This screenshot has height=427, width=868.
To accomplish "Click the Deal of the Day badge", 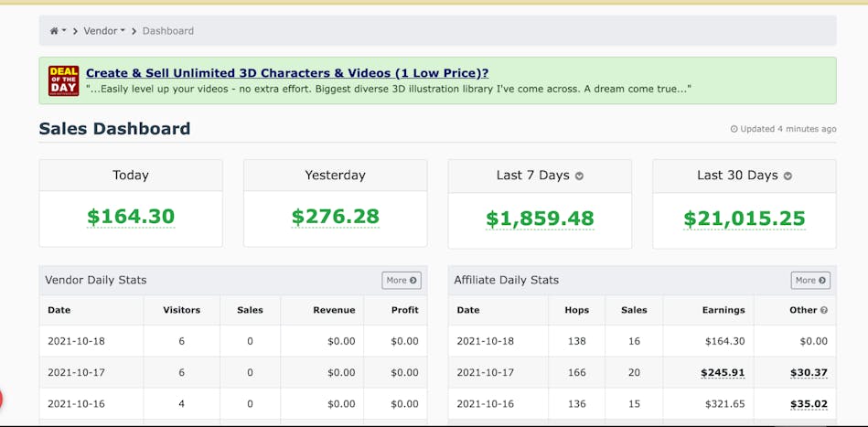I will click(64, 80).
